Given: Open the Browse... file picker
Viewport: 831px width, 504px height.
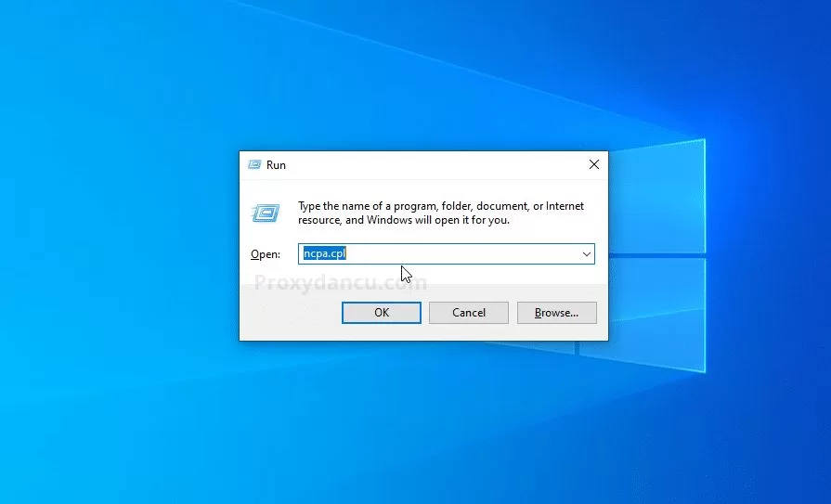Looking at the screenshot, I should [556, 313].
